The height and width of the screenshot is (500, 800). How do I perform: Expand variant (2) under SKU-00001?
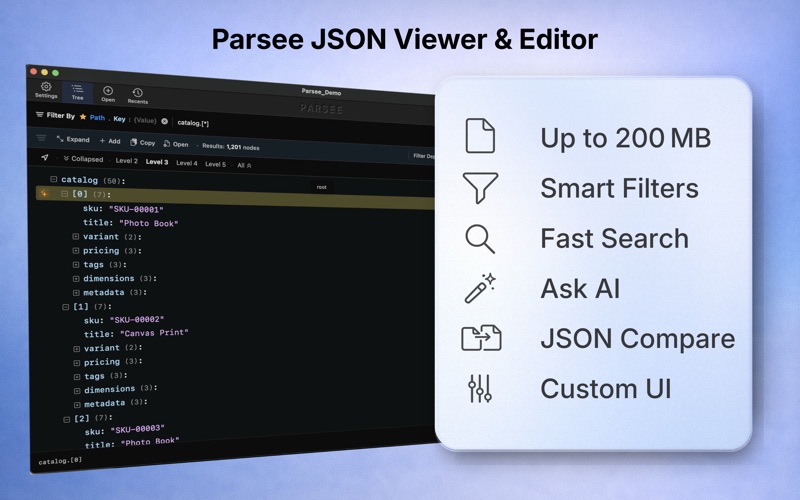[x=76, y=236]
